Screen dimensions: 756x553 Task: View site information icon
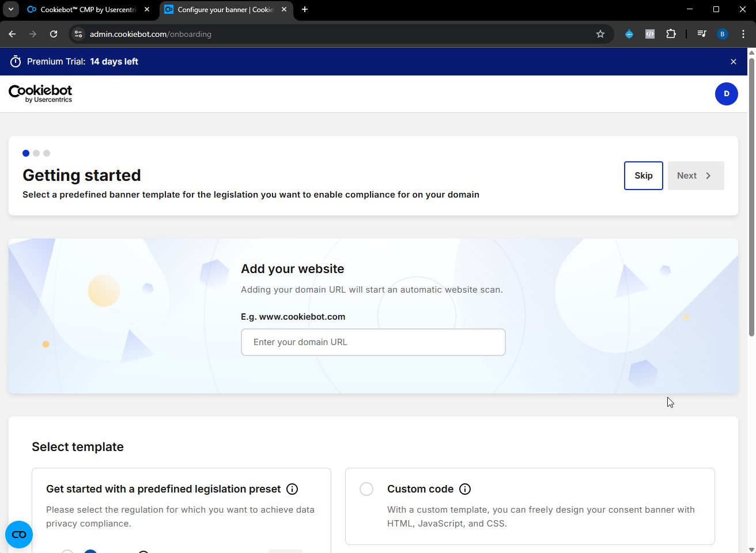(79, 34)
